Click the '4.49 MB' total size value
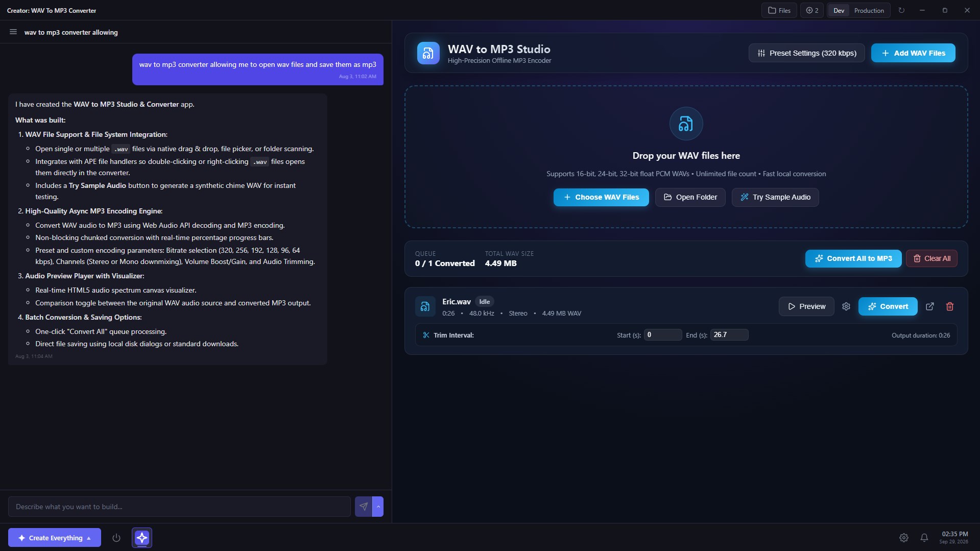The width and height of the screenshot is (980, 551). [500, 263]
